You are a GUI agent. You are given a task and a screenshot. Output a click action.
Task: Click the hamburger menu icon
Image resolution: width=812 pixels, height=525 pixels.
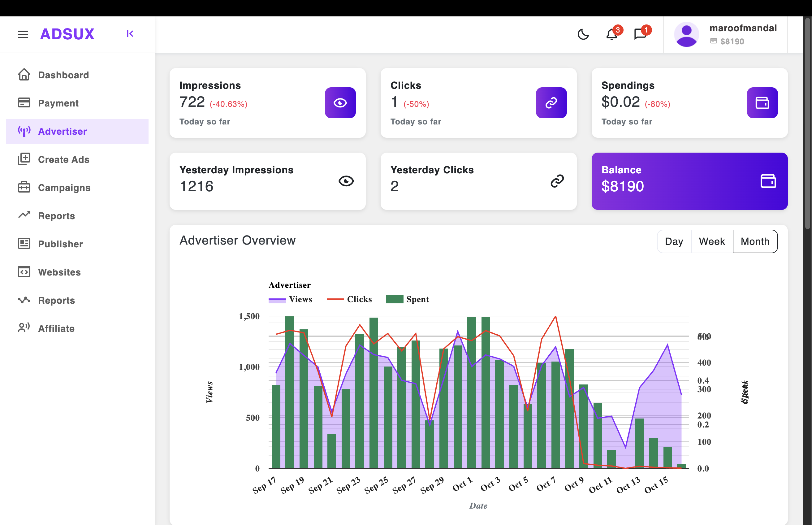point(23,34)
